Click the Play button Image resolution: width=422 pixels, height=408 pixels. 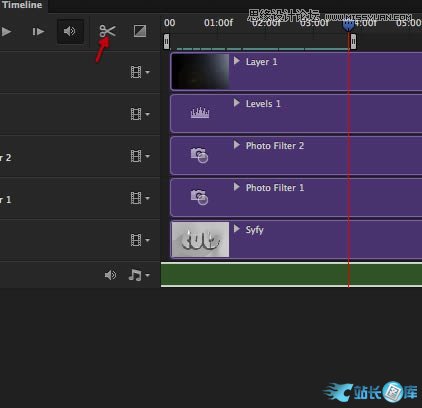pos(6,32)
